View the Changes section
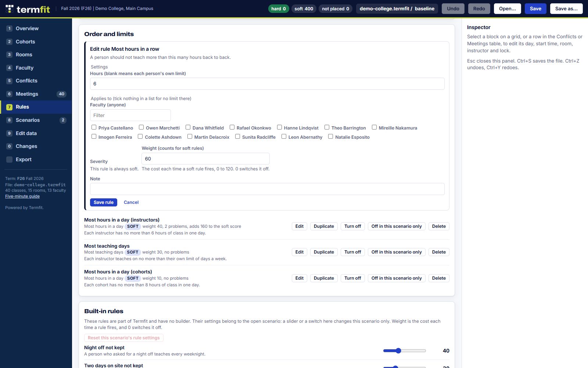Image resolution: width=588 pixels, height=368 pixels. click(36, 146)
